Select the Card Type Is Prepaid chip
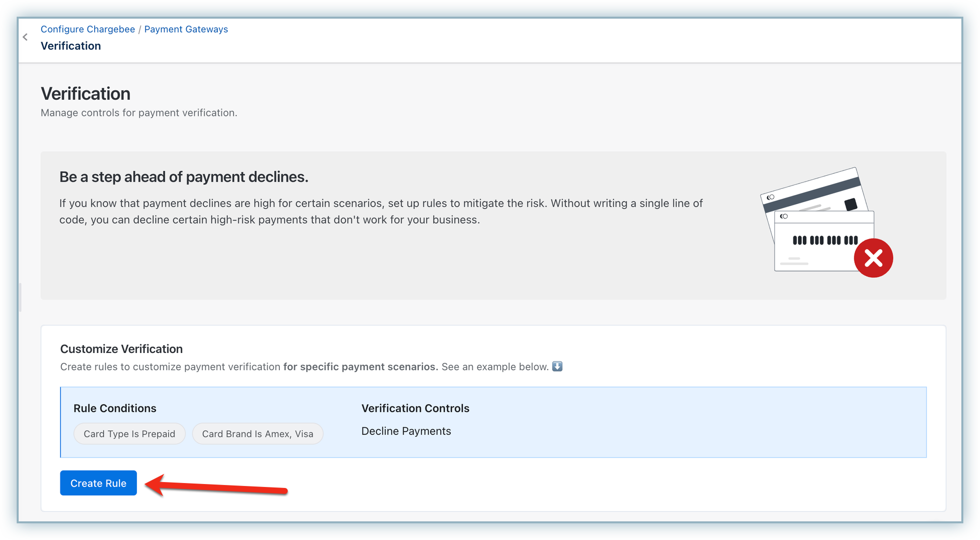Image resolution: width=980 pixels, height=540 pixels. pyautogui.click(x=129, y=434)
